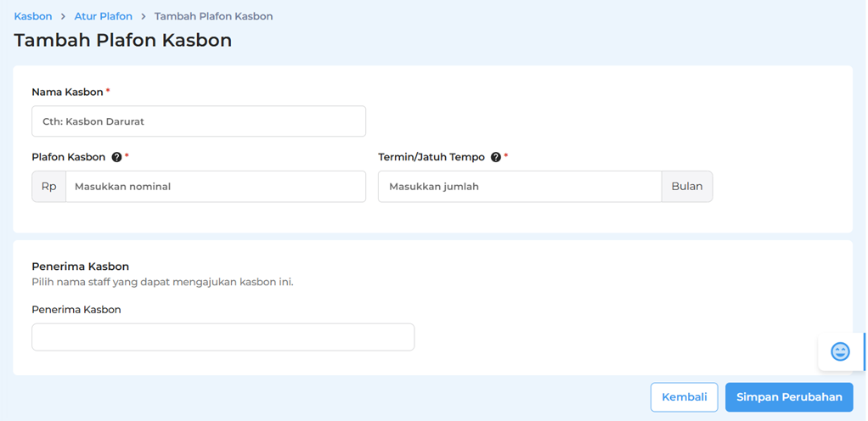Click the chevron after the Kasbon breadcrumb
This screenshot has height=421, width=868.
[63, 16]
